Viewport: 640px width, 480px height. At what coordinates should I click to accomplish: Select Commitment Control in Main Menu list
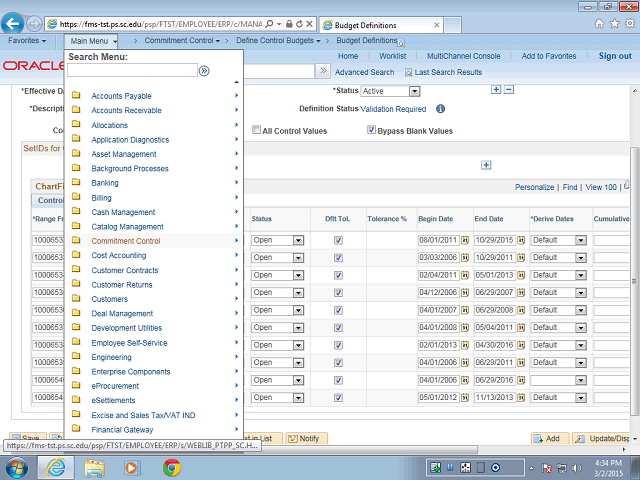[x=126, y=241]
